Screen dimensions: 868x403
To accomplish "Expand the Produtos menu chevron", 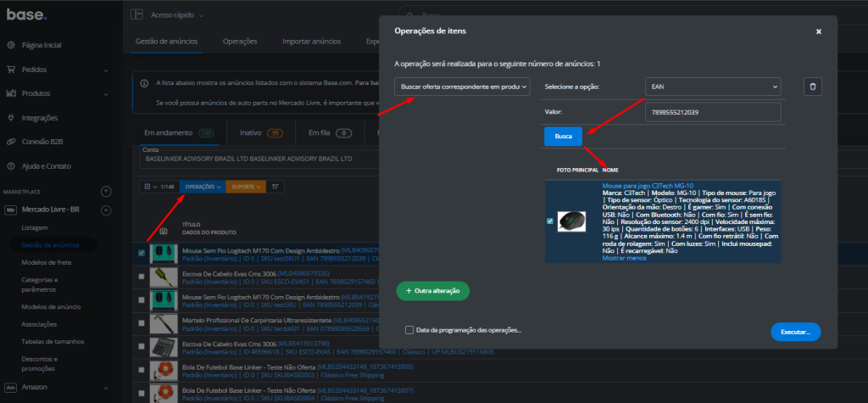I will coord(106,94).
